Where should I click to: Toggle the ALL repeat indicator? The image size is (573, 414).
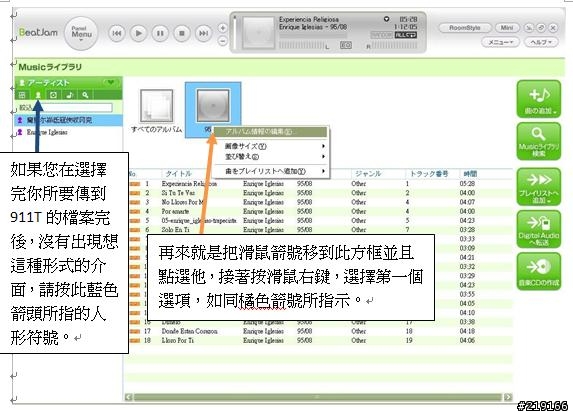pyautogui.click(x=406, y=35)
